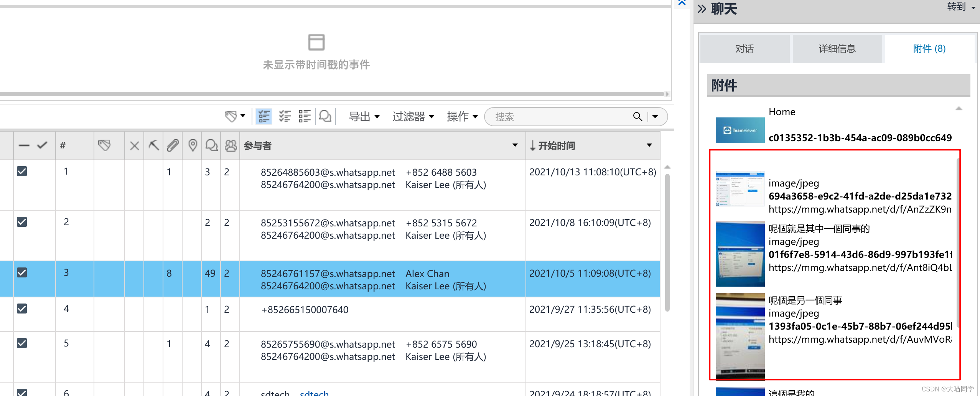The image size is (980, 396).
Task: Click the c0135352-1b3b-454a attachment name
Action: [860, 138]
